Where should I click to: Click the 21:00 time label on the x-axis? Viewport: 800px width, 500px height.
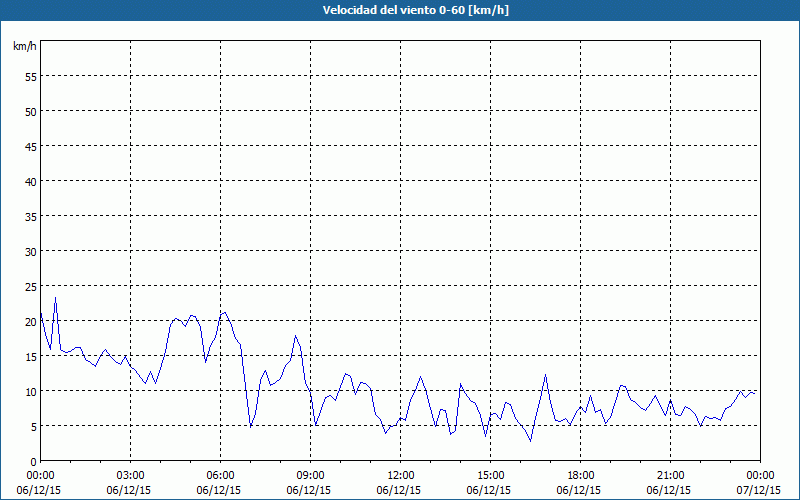tap(670, 475)
